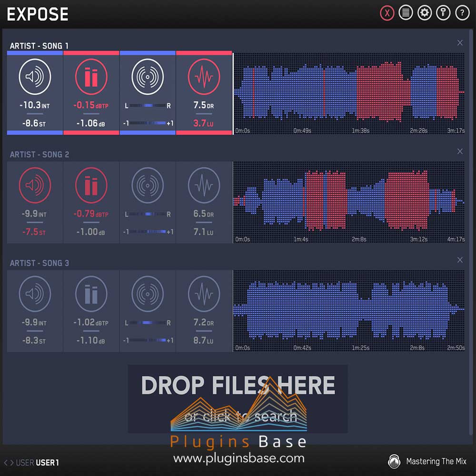Click Song 2 stereo correlation meter
Image resolution: width=476 pixels, height=476 pixels.
[x=148, y=231]
